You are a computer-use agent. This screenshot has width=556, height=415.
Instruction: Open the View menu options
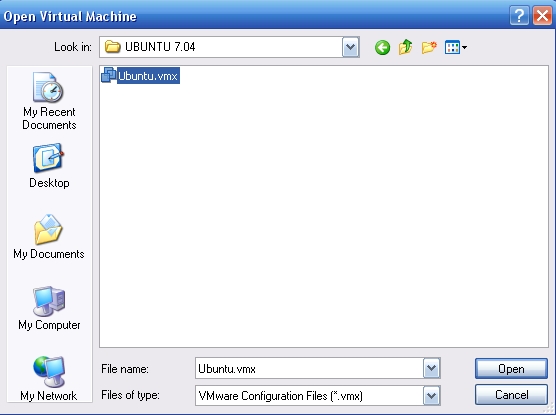[x=456, y=47]
